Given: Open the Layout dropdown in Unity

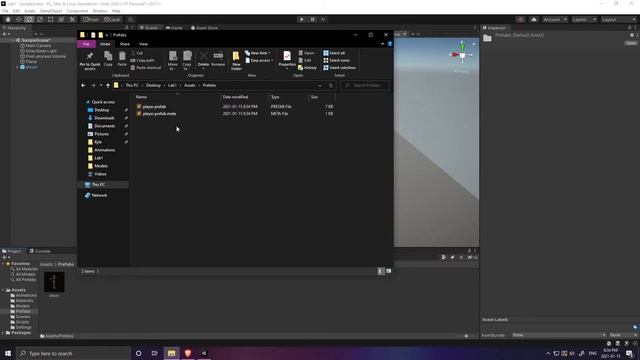Looking at the screenshot, I should tap(618, 20).
